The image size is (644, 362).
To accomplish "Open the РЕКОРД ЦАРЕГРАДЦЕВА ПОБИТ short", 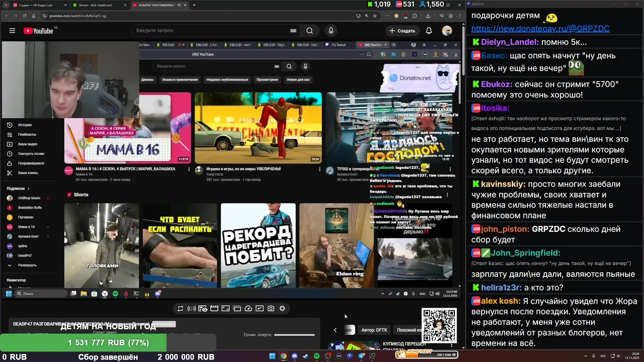I will (258, 245).
